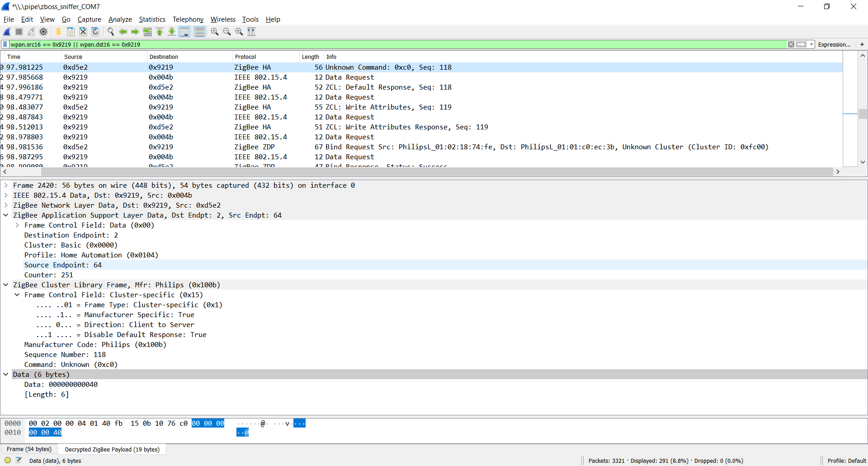Restart the current capture

(31, 32)
